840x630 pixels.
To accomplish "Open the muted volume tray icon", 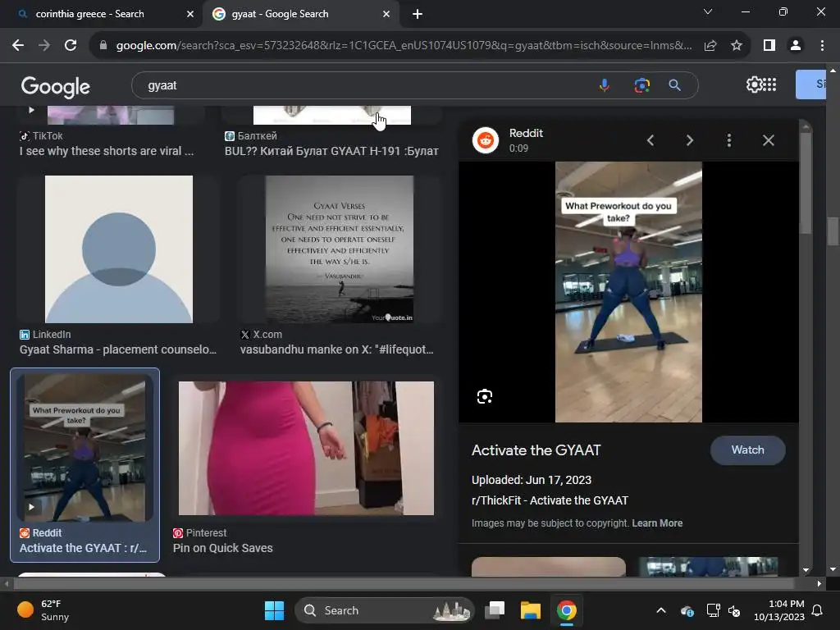I will point(734,610).
